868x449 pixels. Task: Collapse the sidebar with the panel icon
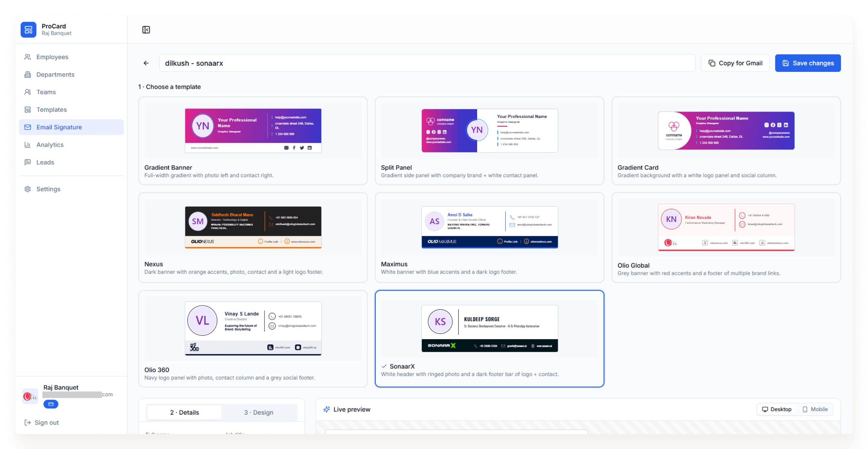(x=146, y=30)
